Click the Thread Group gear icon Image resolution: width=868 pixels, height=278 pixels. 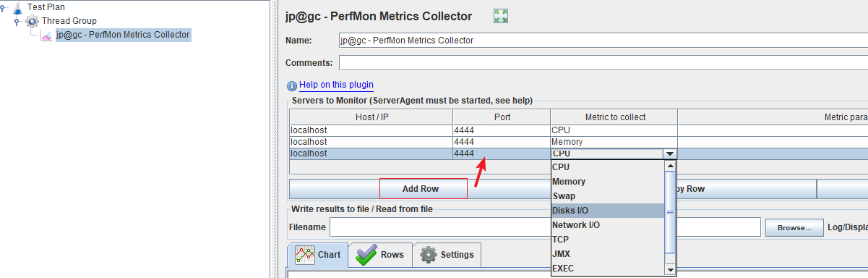32,21
